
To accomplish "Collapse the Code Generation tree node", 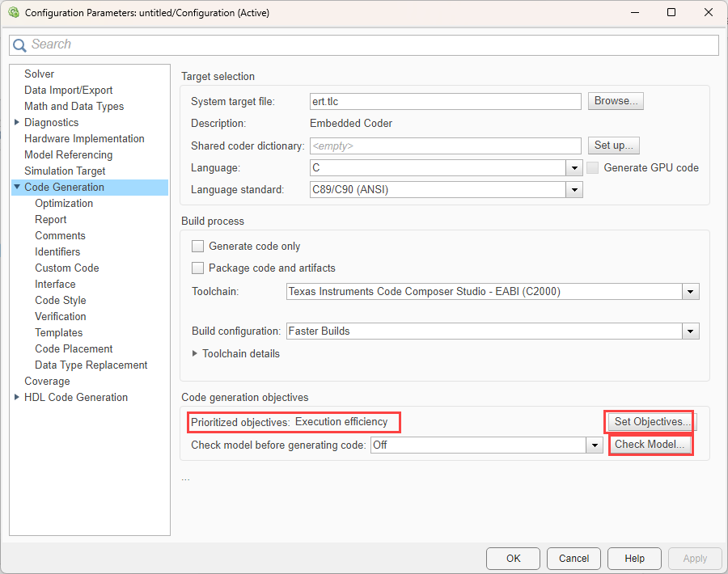I will (17, 187).
